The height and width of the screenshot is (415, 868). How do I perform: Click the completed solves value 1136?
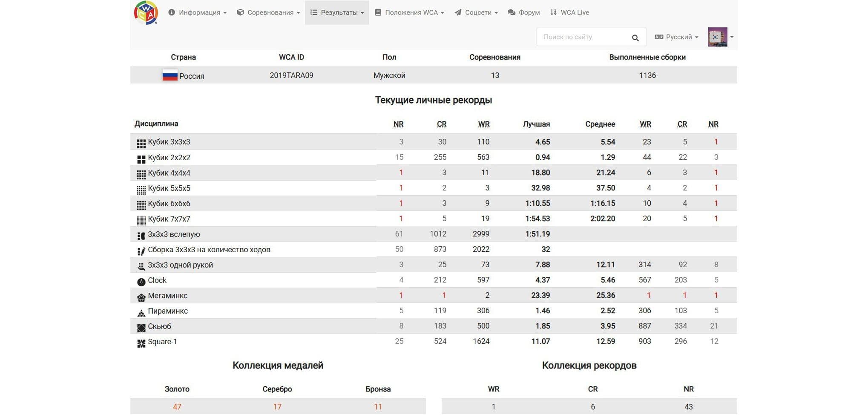[647, 75]
